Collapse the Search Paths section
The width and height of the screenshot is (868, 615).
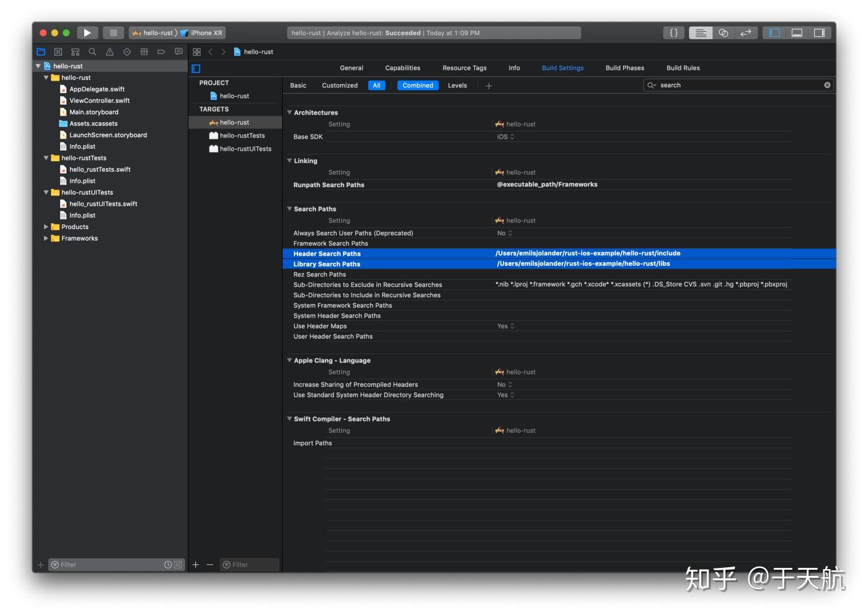[289, 209]
